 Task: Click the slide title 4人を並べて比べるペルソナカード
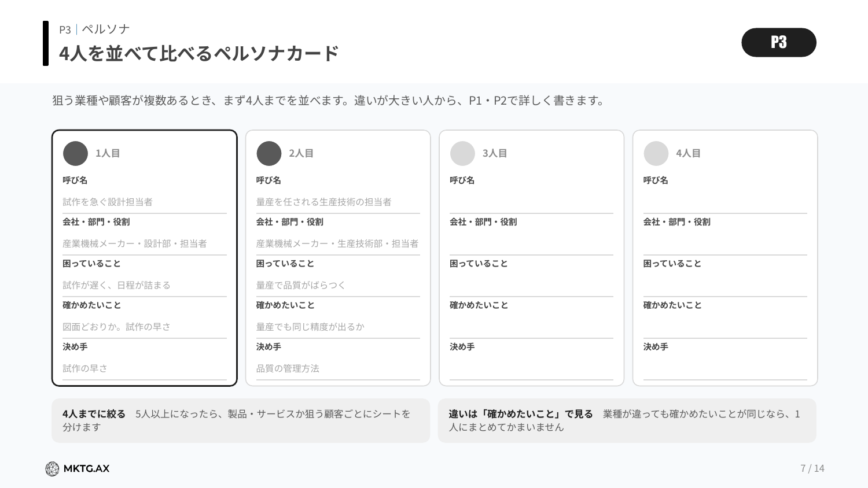[x=199, y=53]
